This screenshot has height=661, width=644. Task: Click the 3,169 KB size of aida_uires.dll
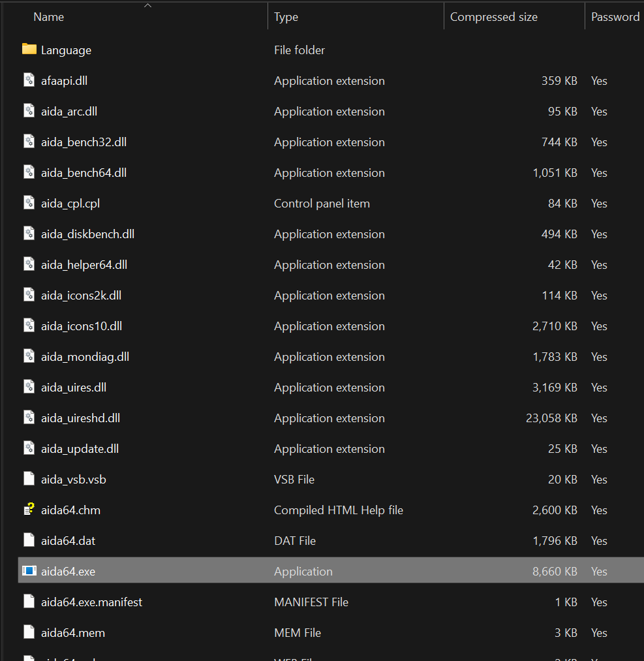click(x=555, y=388)
